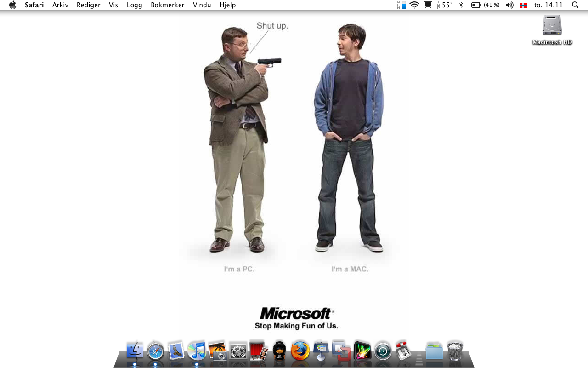Open the blue folder stack in Dock
The image size is (588, 368).
click(x=434, y=351)
